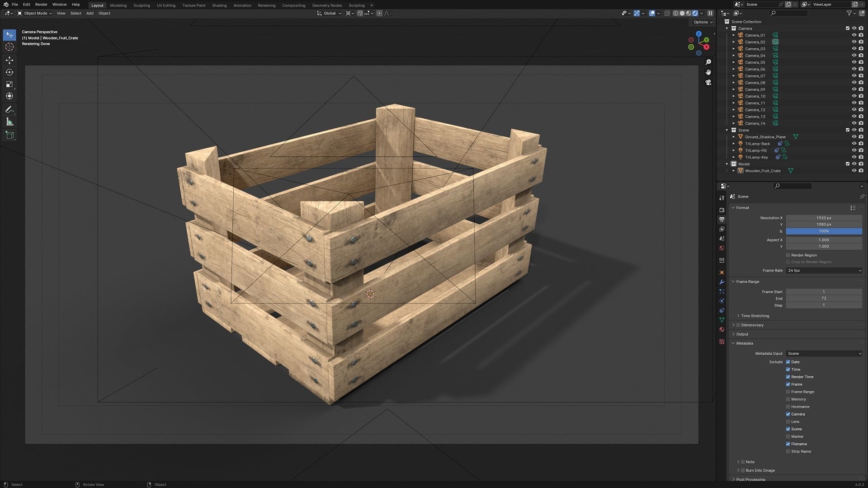Enable the Render Region checkbox
This screenshot has height=488, width=868.
788,255
